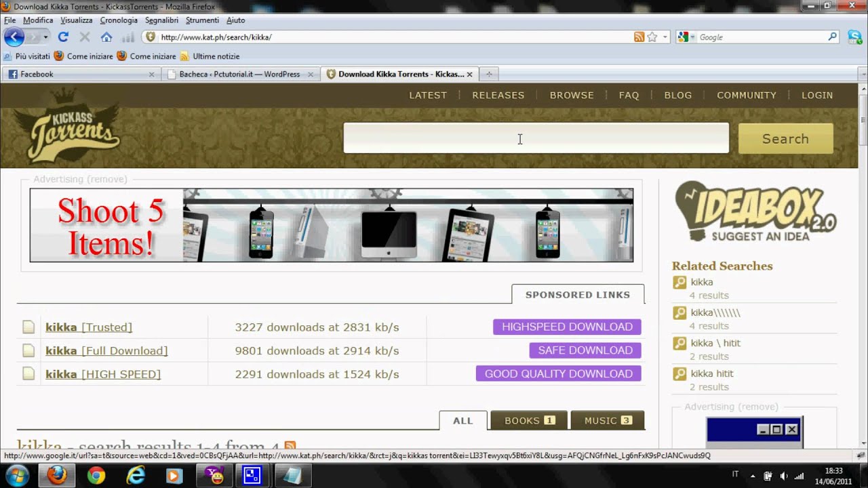This screenshot has width=868, height=488.
Task: Click the file icon next to kikka [HIGH SPEED]
Action: (x=28, y=374)
